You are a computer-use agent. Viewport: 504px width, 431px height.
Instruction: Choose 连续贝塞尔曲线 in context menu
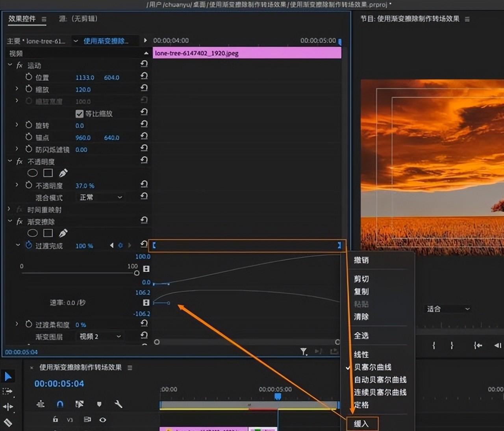pyautogui.click(x=380, y=392)
